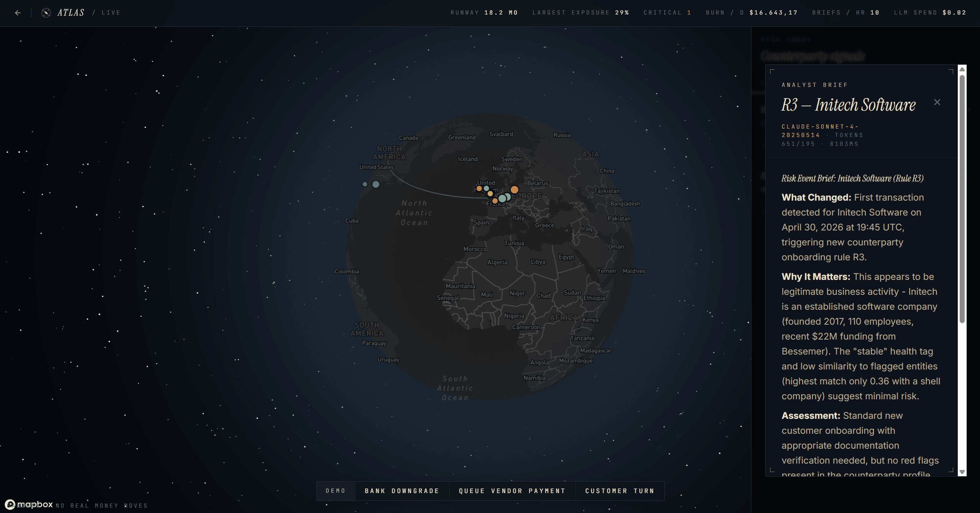The height and width of the screenshot is (513, 980).
Task: Click the Risk Event Brief subtitle
Action: [852, 178]
